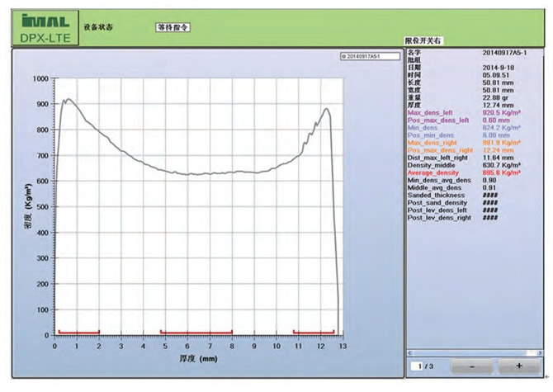Click the right red range marker on chart
The image size is (553, 392).
pyautogui.click(x=314, y=332)
